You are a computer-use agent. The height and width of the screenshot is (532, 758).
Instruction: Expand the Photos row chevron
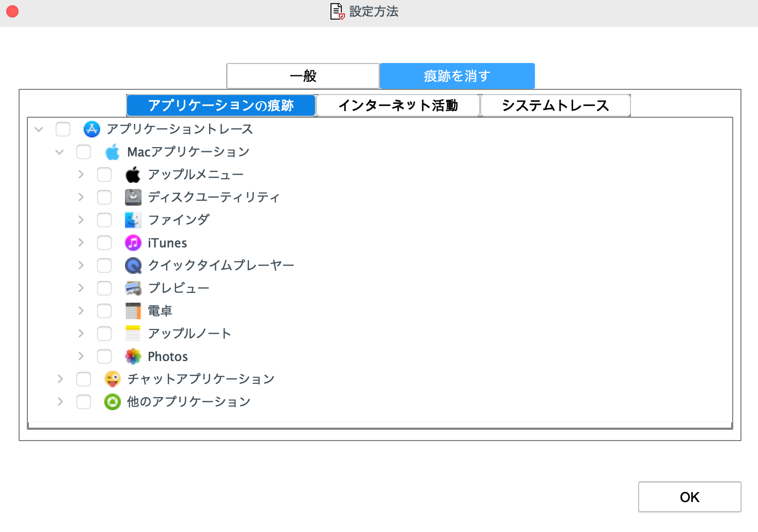click(81, 356)
